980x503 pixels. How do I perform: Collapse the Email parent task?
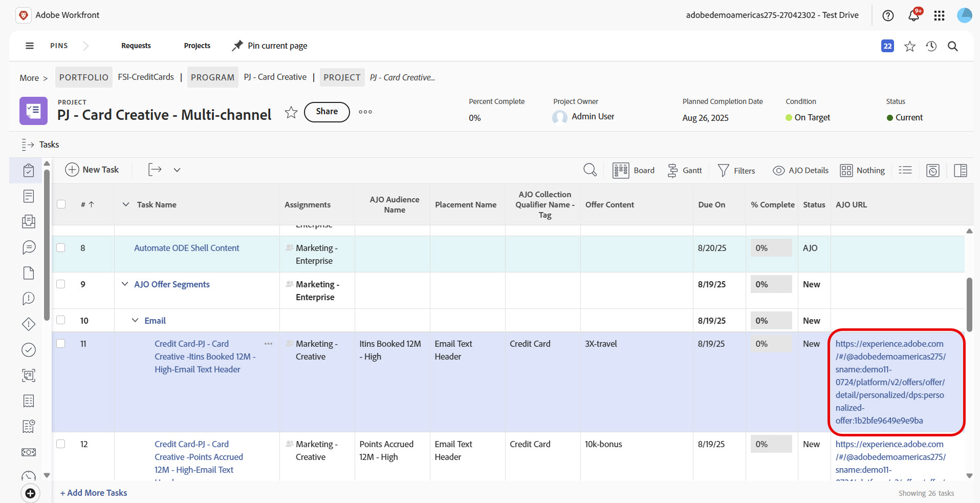(135, 320)
